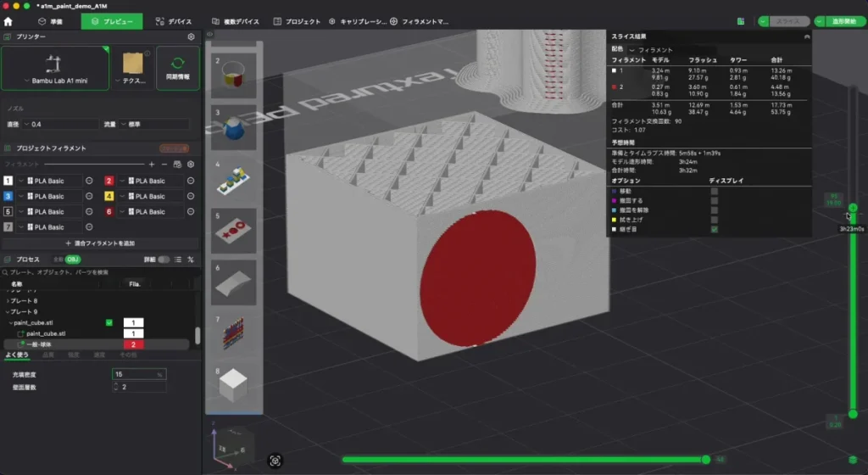This screenshot has width=868, height=475.
Task: Add a filament with the plus icon
Action: click(x=152, y=165)
